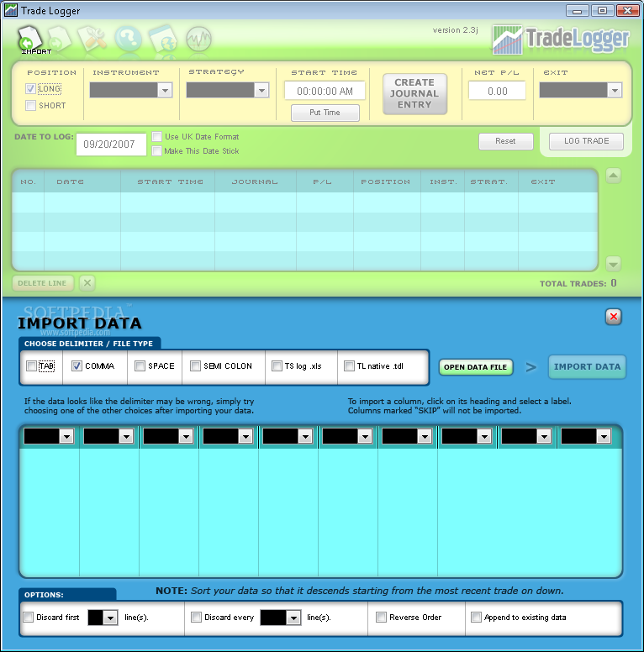This screenshot has height=652, width=644.
Task: Click the Import toolbar icon
Action: click(30, 39)
